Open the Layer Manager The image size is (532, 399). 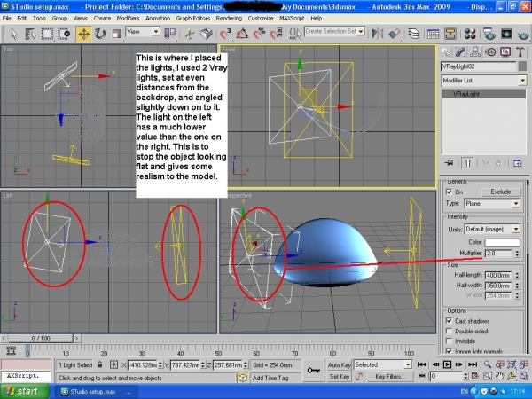[x=413, y=34]
